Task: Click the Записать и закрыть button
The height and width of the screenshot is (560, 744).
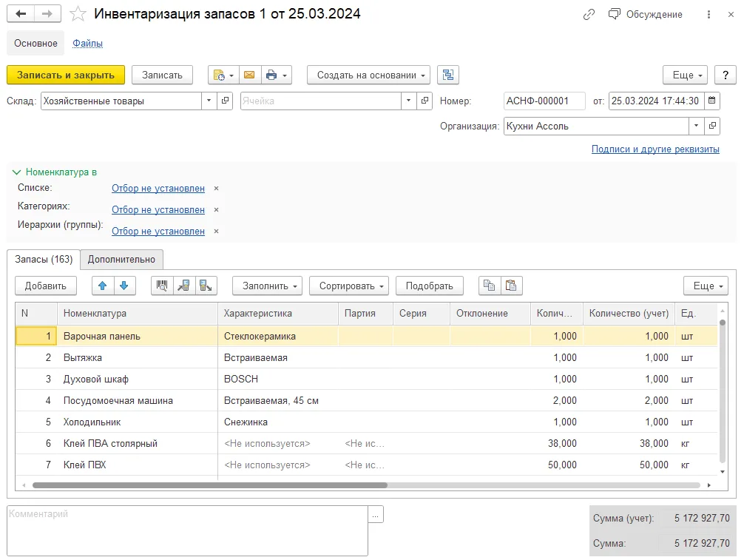Action: coord(66,75)
